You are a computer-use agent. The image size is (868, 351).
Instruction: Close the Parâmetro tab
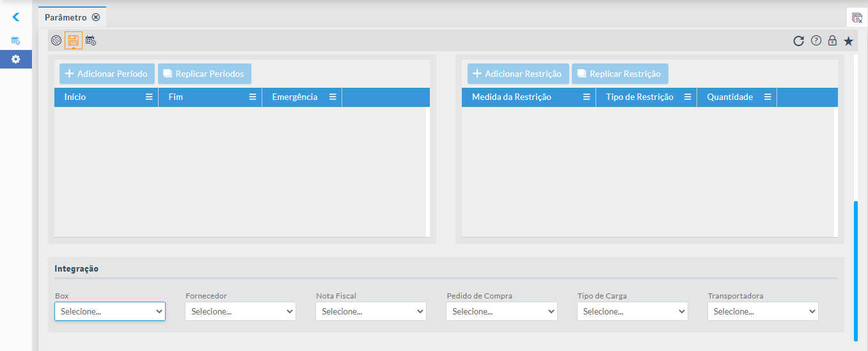tap(96, 17)
